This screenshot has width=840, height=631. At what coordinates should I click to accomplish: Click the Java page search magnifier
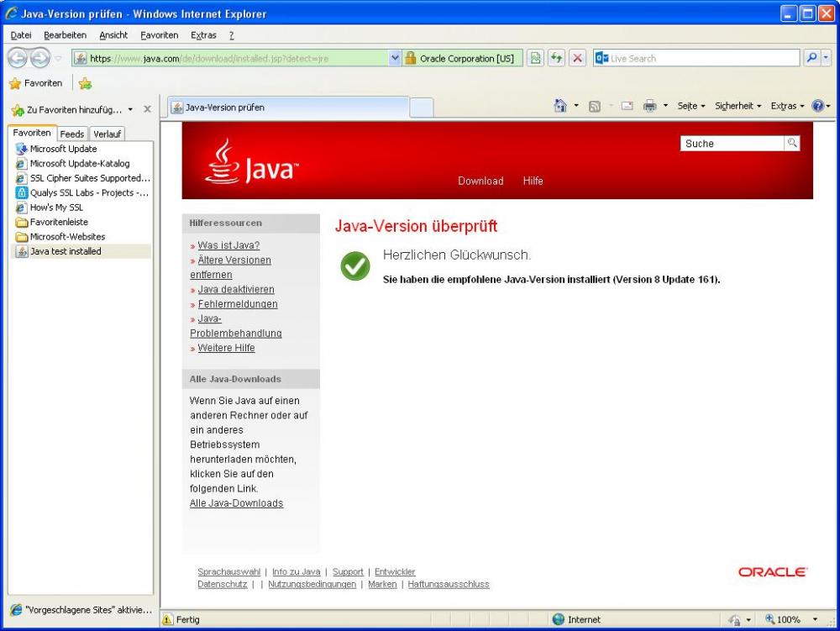point(792,143)
